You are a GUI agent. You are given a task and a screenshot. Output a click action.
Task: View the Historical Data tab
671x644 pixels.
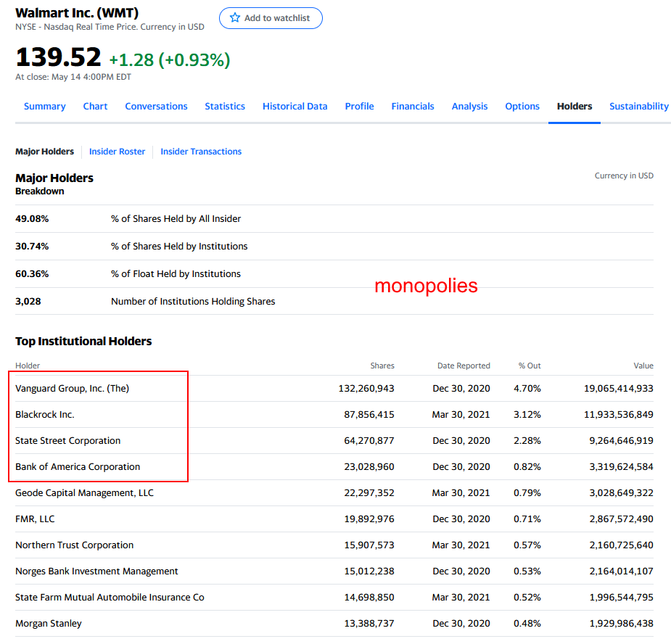(x=295, y=106)
